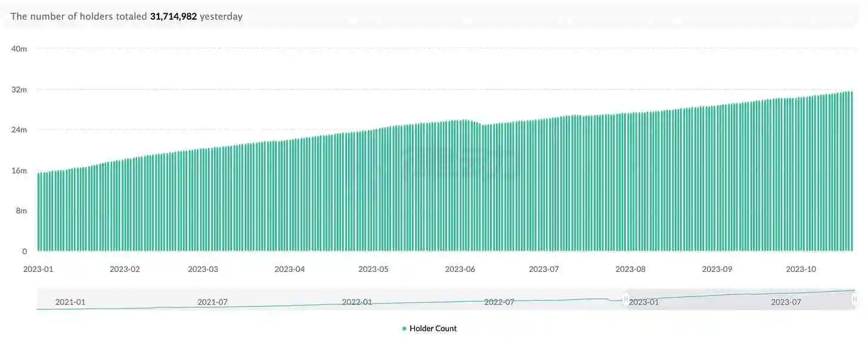Click the 40m label on the y-axis
868x340 pixels.
click(19, 48)
